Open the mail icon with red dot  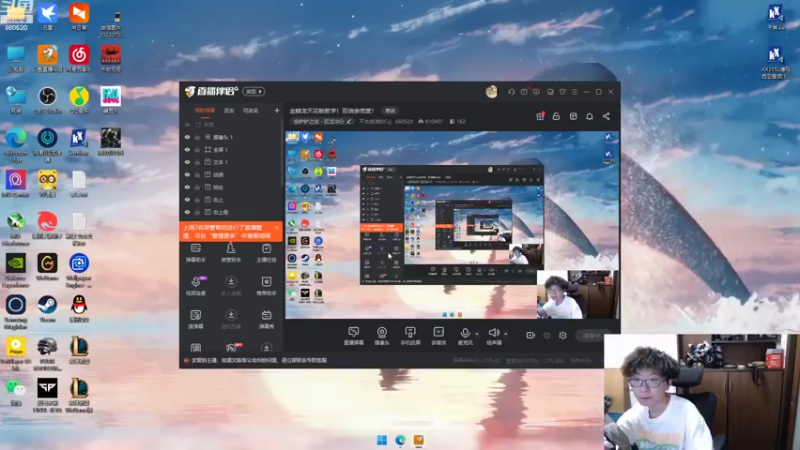[524, 92]
